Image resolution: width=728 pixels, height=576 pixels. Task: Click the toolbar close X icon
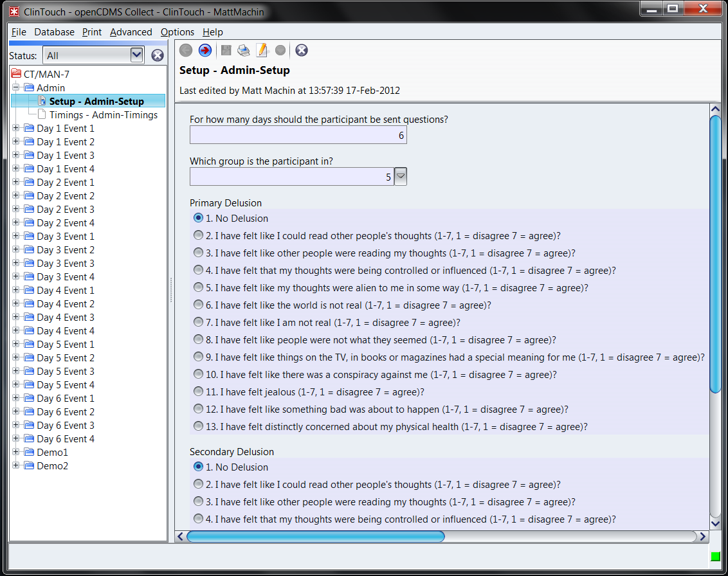pos(301,50)
